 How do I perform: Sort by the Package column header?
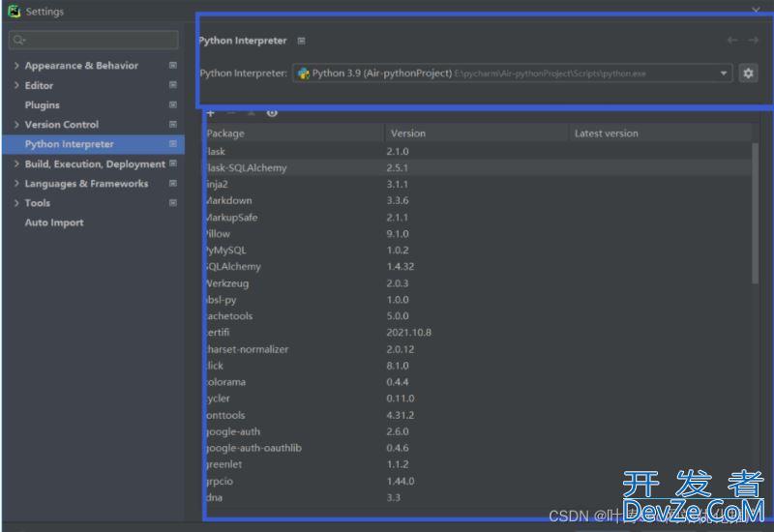[295, 133]
